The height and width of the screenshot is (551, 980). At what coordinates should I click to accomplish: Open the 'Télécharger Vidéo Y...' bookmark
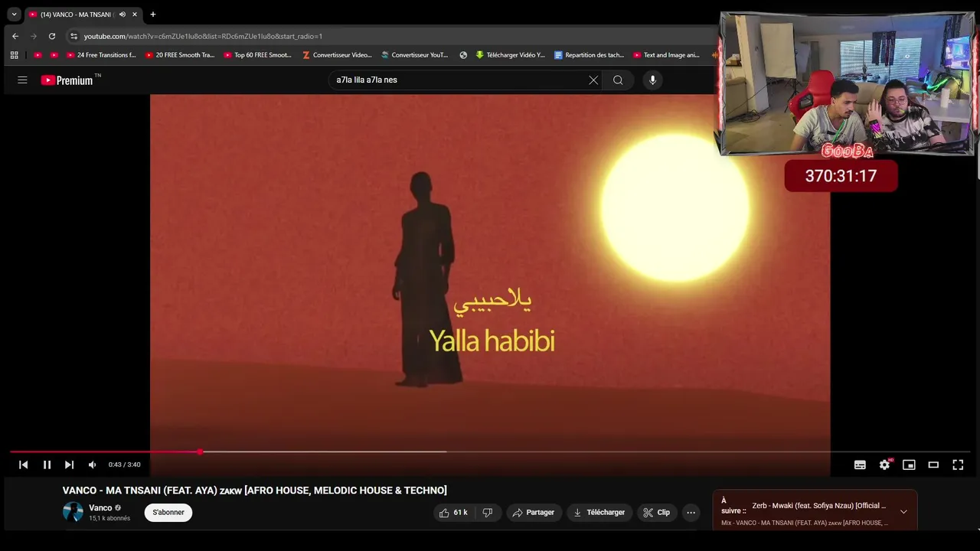[511, 55]
